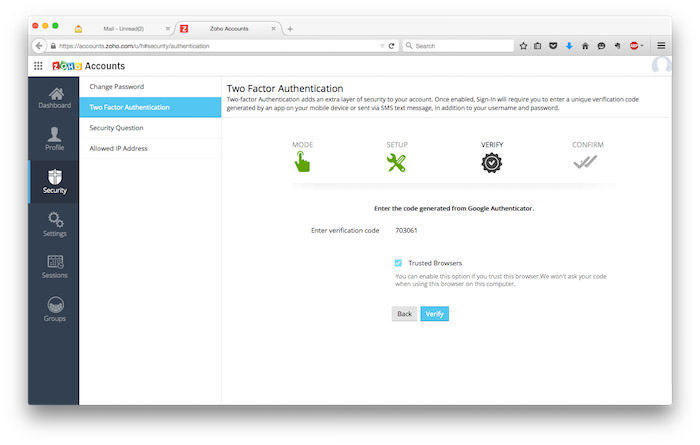The height and width of the screenshot is (445, 700).
Task: Open the Profile section in sidebar
Action: click(x=54, y=139)
